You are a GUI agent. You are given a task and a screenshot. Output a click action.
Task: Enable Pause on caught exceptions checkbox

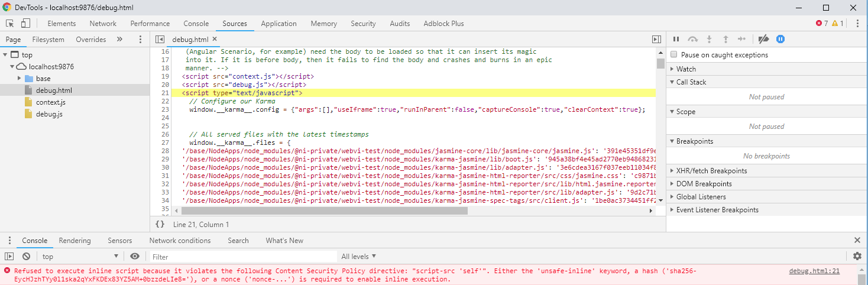coord(674,55)
